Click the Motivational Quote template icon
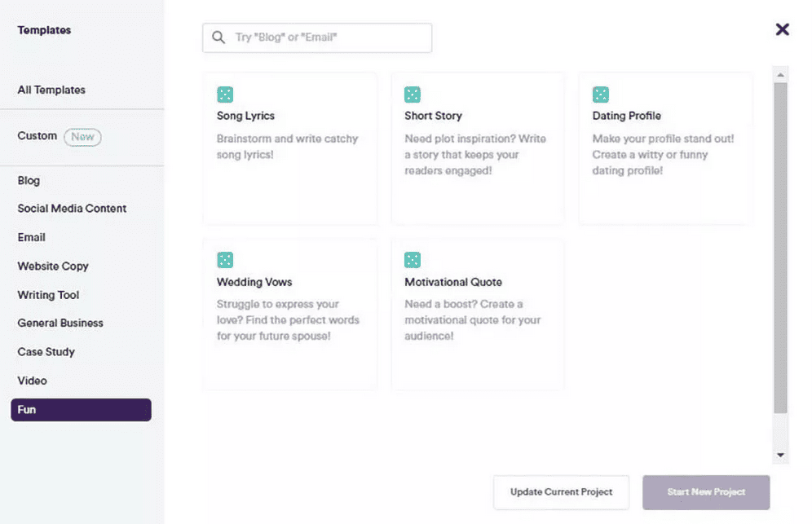 tap(413, 260)
